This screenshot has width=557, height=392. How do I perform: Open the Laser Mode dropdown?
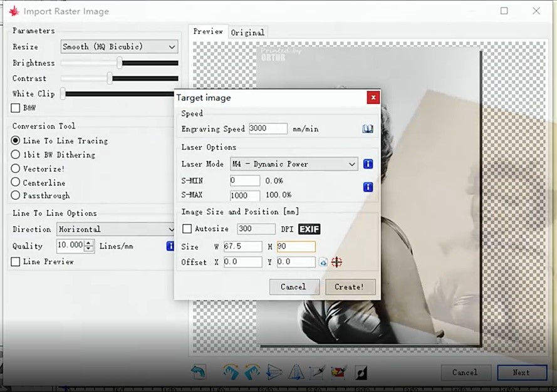click(x=294, y=164)
